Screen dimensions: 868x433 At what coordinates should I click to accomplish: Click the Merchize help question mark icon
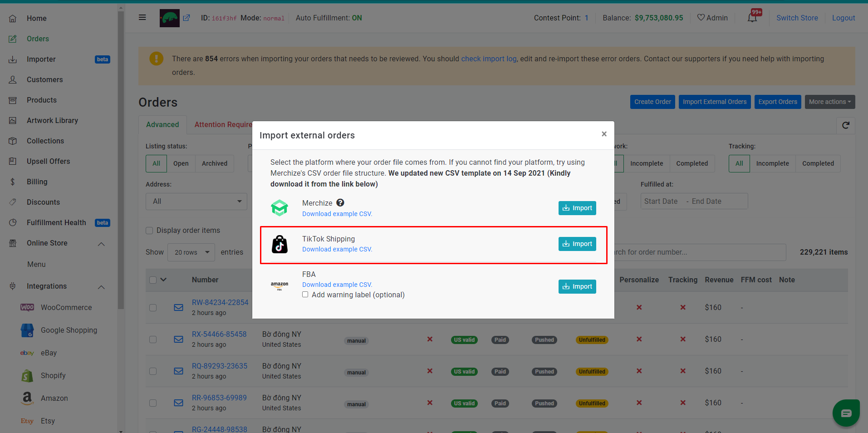[x=340, y=203]
